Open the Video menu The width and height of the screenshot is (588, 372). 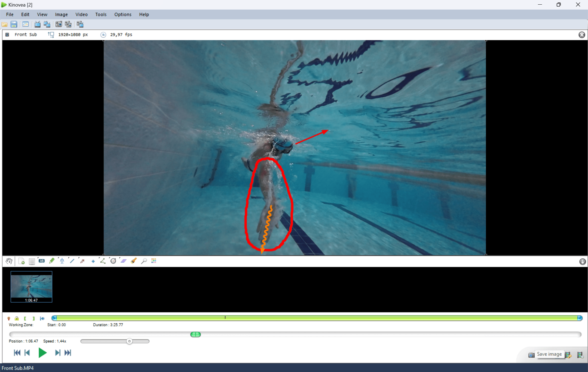click(81, 14)
